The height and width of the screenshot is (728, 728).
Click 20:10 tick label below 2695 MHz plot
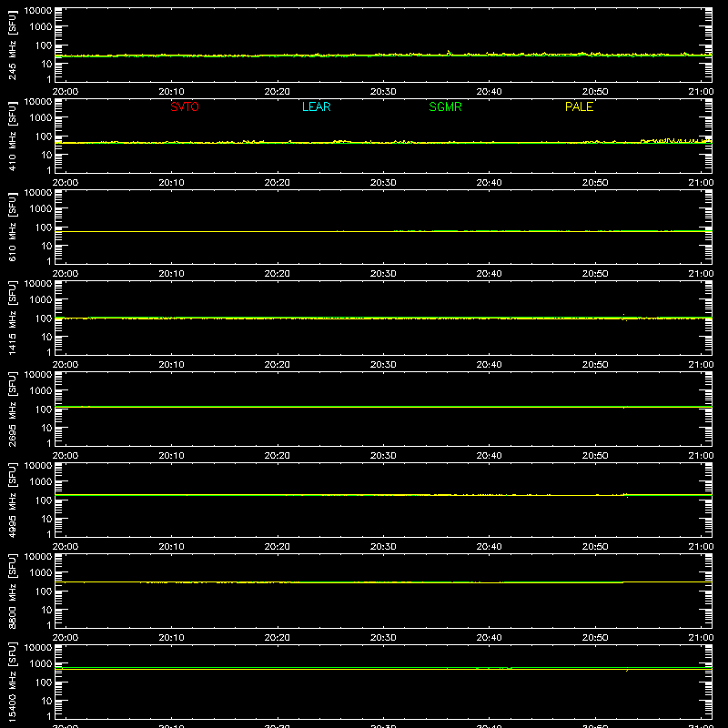[x=171, y=456]
